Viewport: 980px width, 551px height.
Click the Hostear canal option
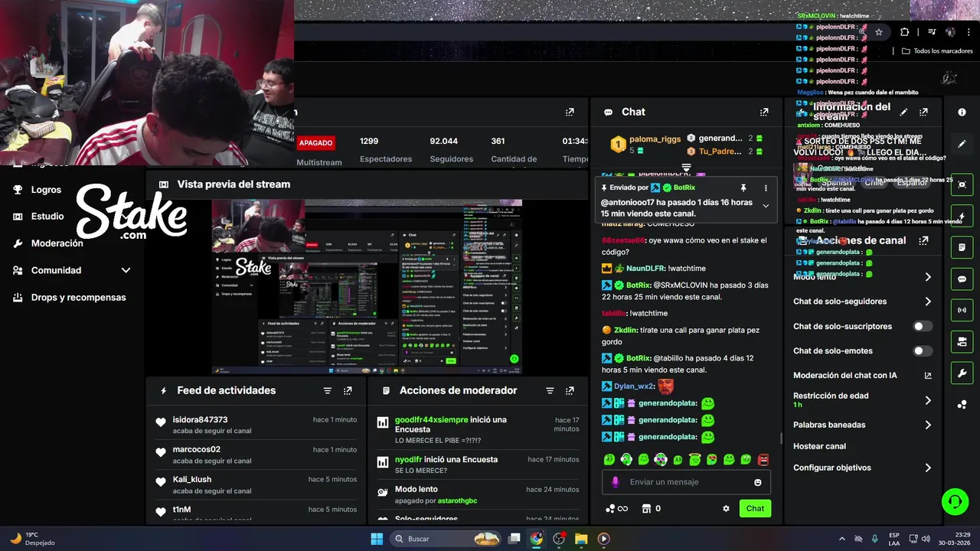point(819,446)
